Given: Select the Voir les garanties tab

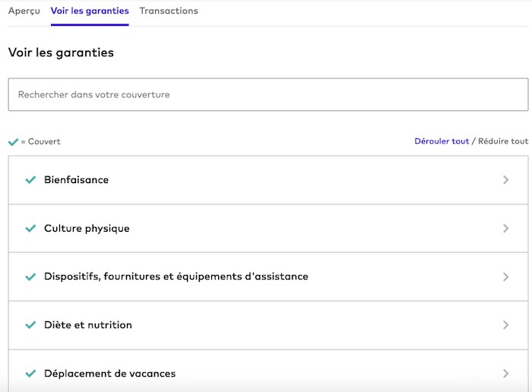Looking at the screenshot, I should click(90, 11).
